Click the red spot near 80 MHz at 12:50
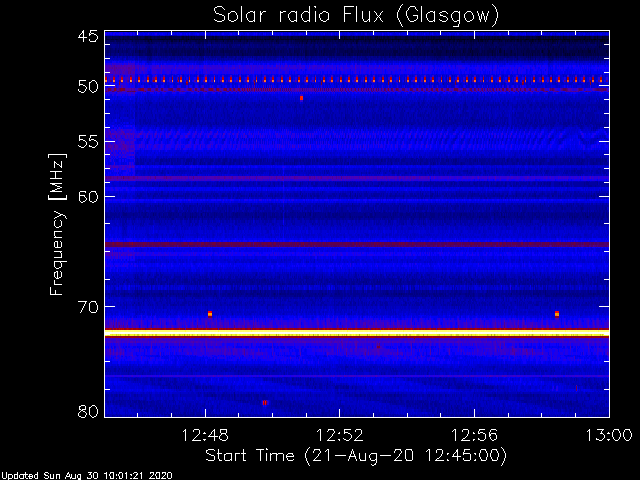 point(264,403)
